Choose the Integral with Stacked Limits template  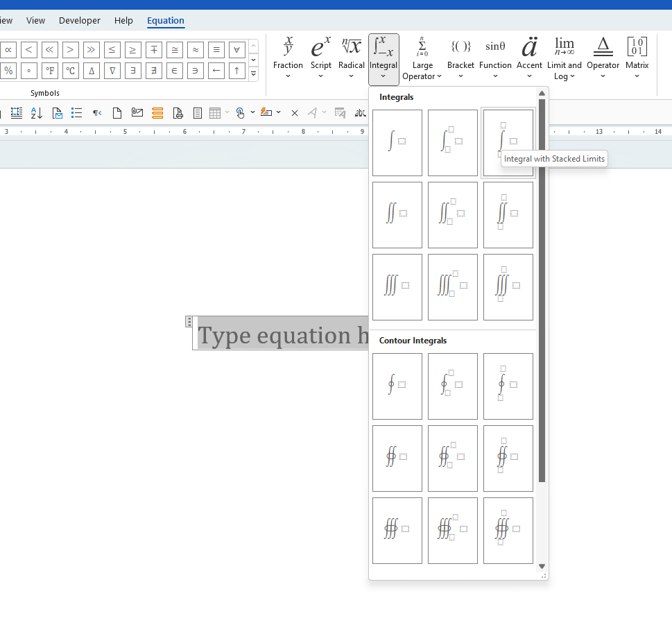508,142
